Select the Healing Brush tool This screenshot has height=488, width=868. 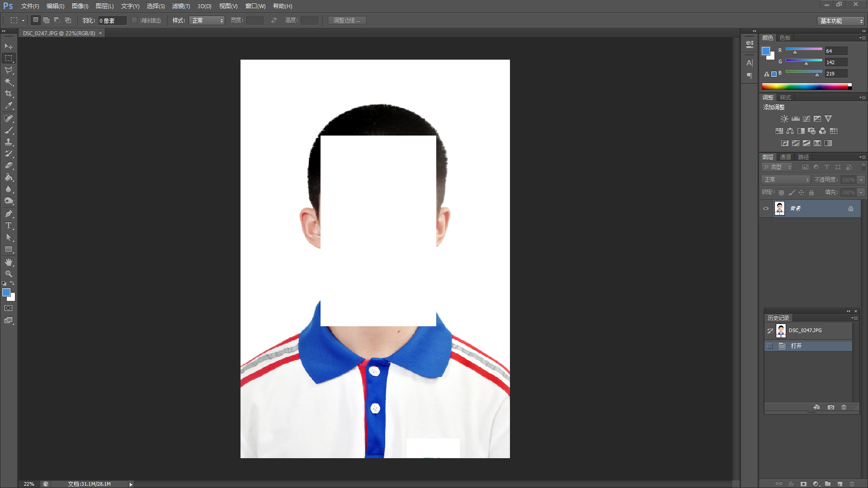(9, 118)
